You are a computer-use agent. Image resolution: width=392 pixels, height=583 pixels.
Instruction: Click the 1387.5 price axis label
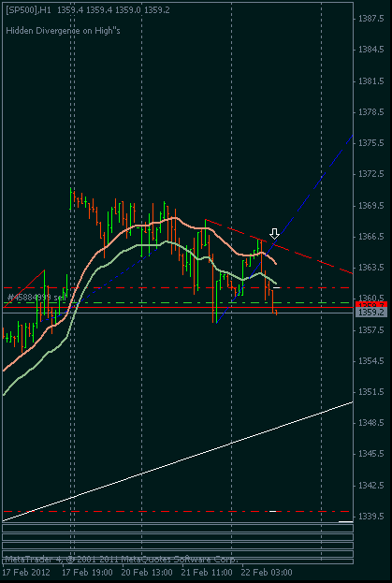click(x=371, y=19)
